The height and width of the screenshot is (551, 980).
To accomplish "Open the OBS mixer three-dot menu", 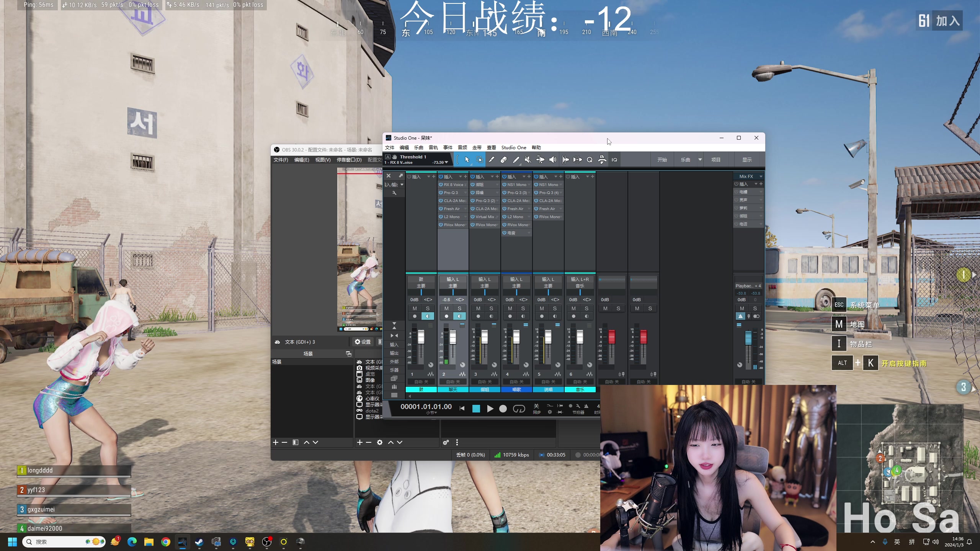I will click(457, 442).
